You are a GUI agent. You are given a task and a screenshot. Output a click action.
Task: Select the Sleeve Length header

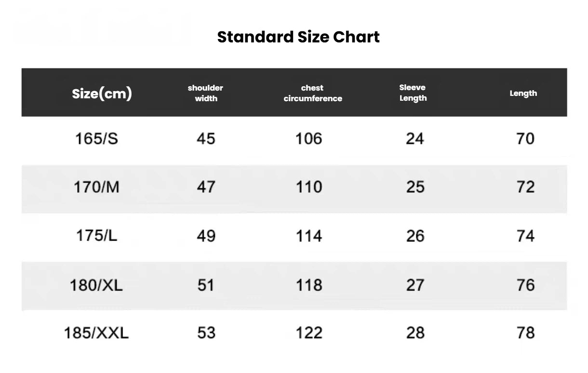tap(413, 93)
